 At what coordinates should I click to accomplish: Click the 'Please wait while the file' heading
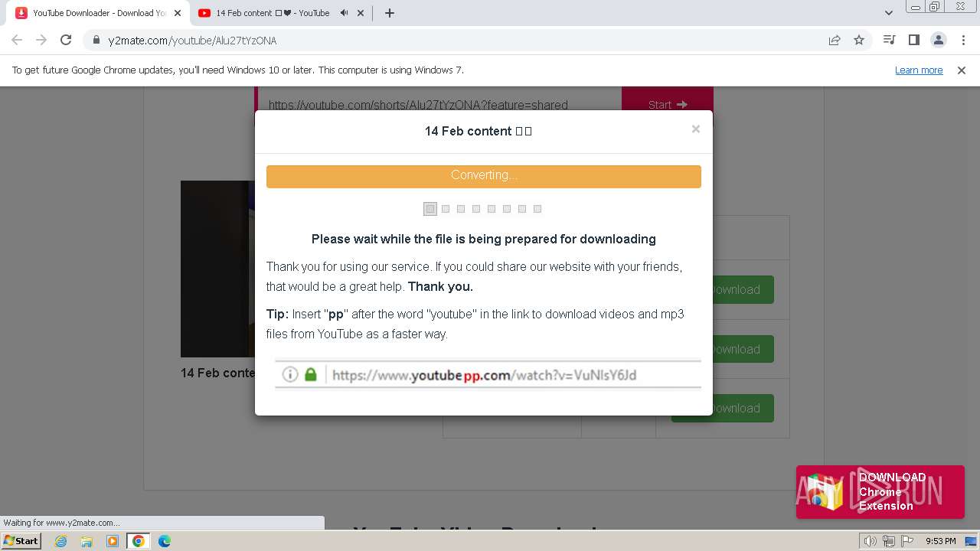coord(484,239)
